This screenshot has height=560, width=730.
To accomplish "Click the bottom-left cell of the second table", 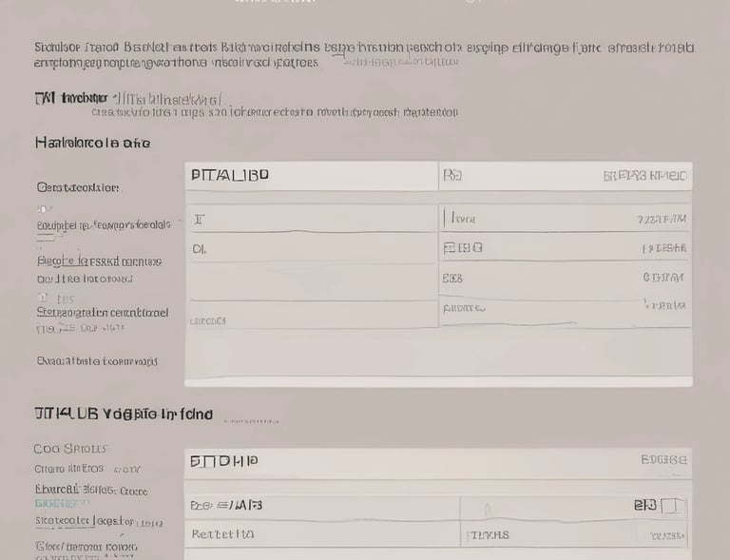I will (x=323, y=534).
